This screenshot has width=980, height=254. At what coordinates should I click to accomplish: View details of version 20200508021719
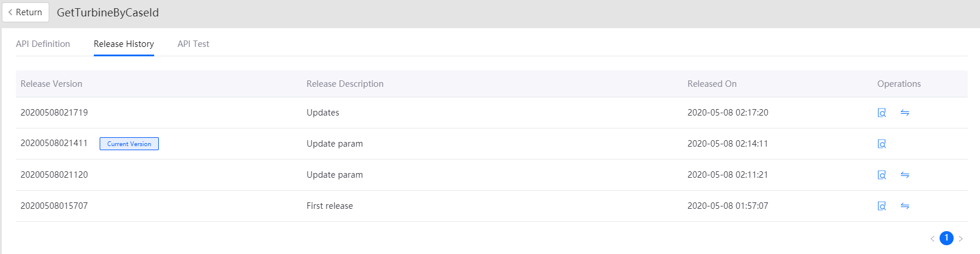[x=882, y=113]
